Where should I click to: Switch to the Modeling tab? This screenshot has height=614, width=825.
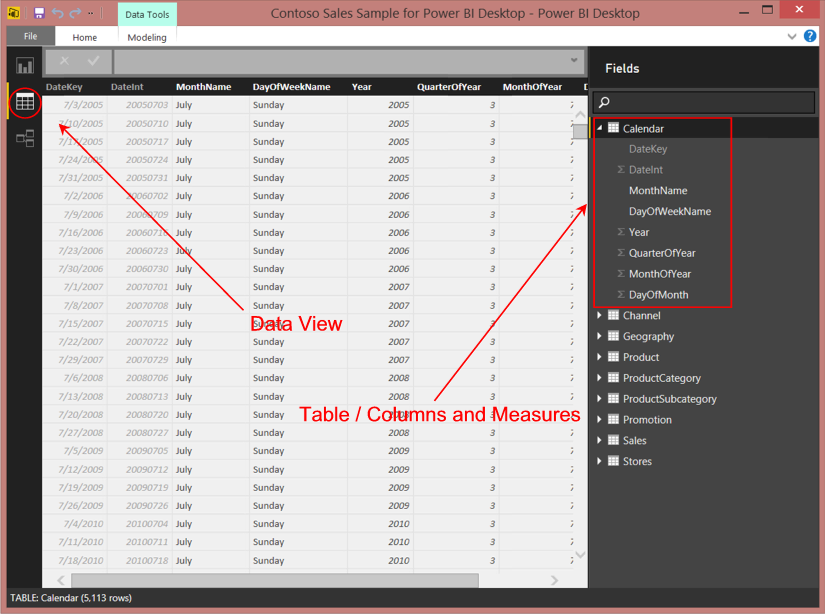coord(147,37)
